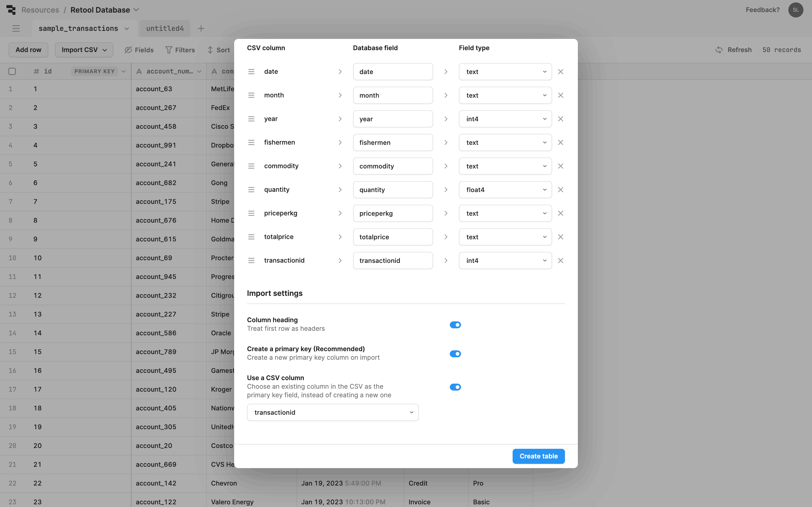Turn off Use a CSV column toggle
Screen dimensions: 812x507
(455, 387)
